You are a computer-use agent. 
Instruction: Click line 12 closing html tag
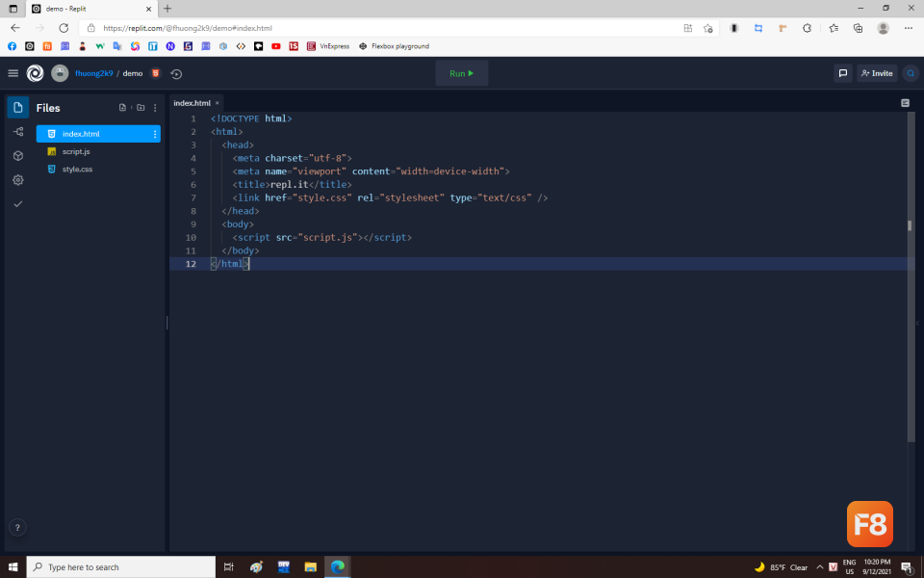(x=230, y=264)
